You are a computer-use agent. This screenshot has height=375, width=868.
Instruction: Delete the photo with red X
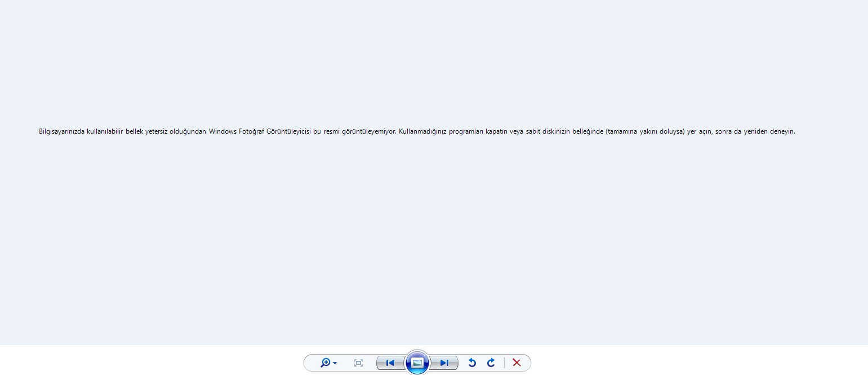tap(517, 363)
